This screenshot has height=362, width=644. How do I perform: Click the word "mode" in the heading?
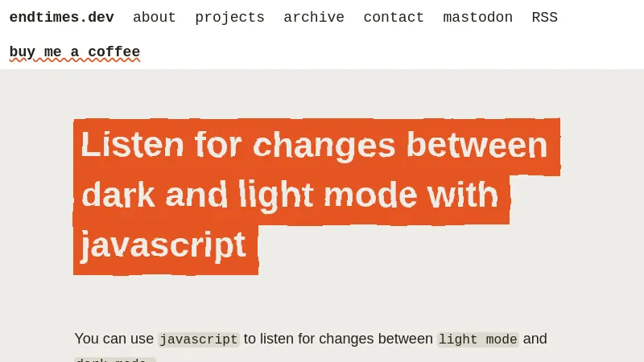click(367, 195)
